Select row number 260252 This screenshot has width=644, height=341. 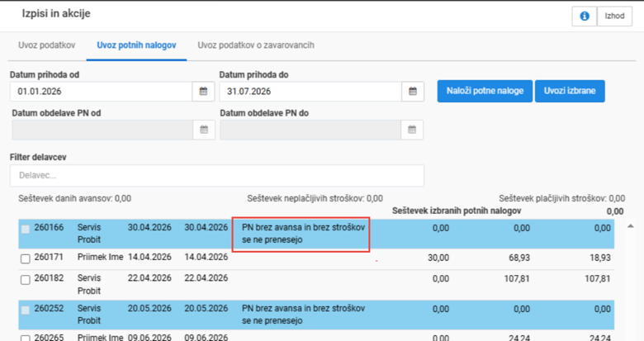[x=49, y=309]
